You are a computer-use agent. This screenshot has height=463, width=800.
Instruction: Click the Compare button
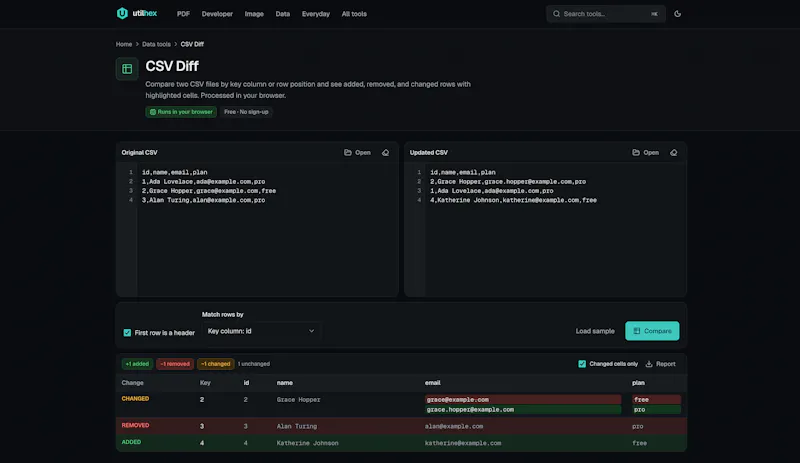click(x=652, y=331)
